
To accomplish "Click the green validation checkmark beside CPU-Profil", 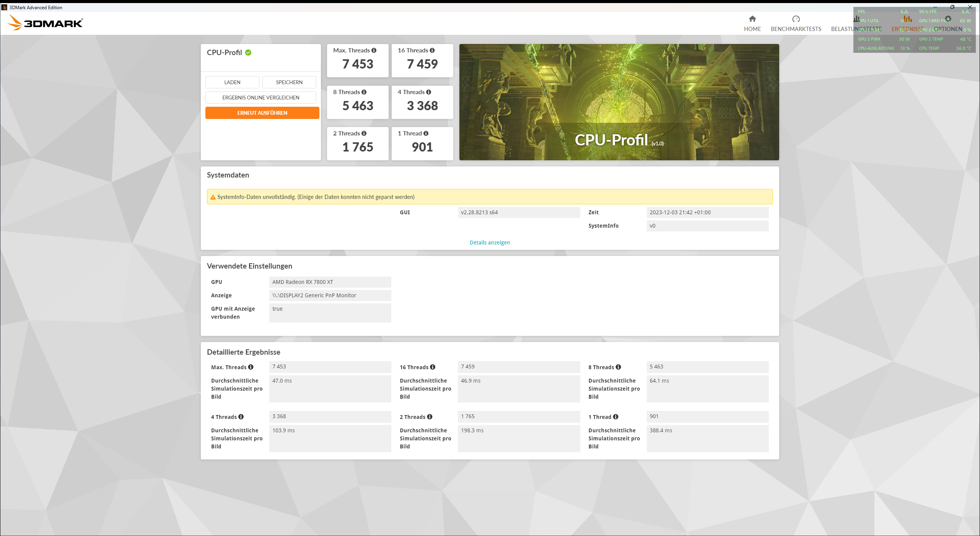I will point(248,53).
